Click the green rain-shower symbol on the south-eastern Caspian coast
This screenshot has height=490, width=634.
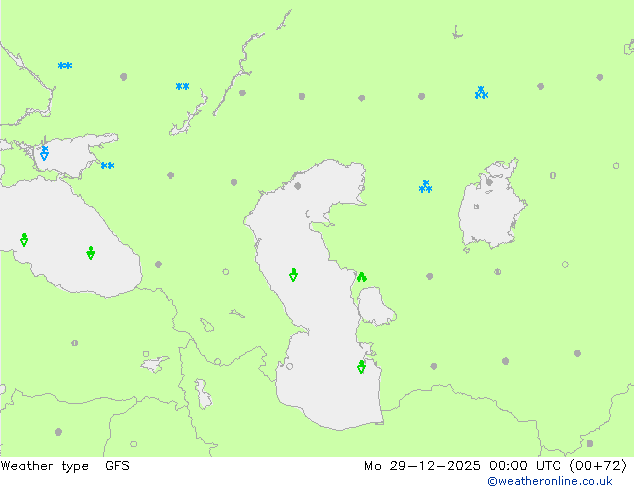coord(361,367)
